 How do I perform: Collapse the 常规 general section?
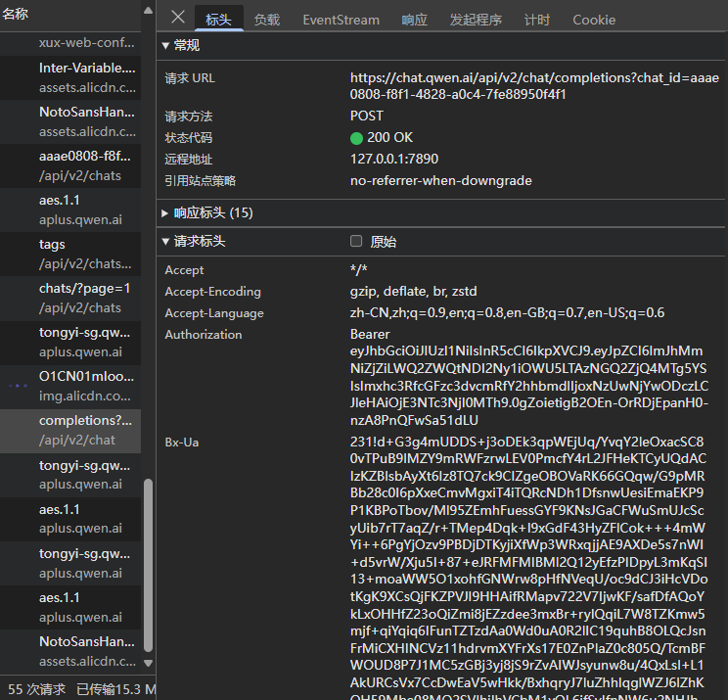click(x=164, y=45)
